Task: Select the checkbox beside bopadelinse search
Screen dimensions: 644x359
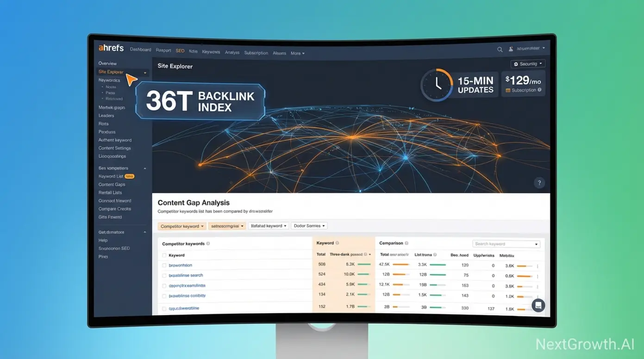Action: (x=164, y=275)
